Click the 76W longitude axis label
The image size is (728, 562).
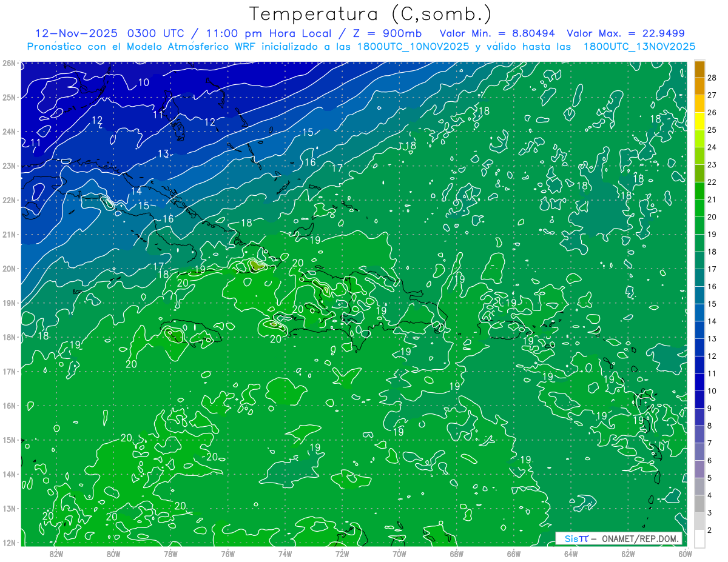pyautogui.click(x=228, y=554)
